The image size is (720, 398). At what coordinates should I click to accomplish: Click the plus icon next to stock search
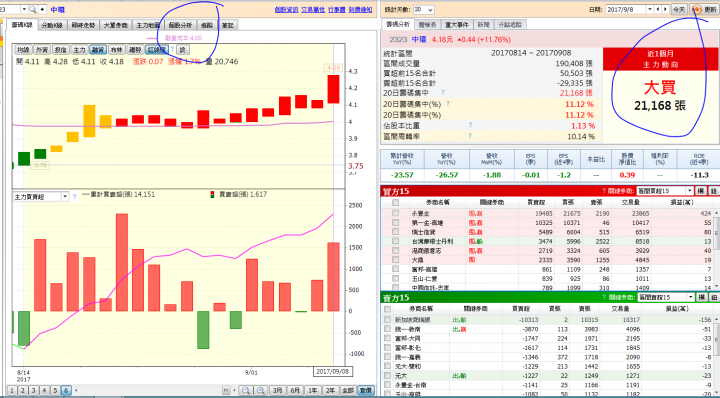click(x=42, y=9)
